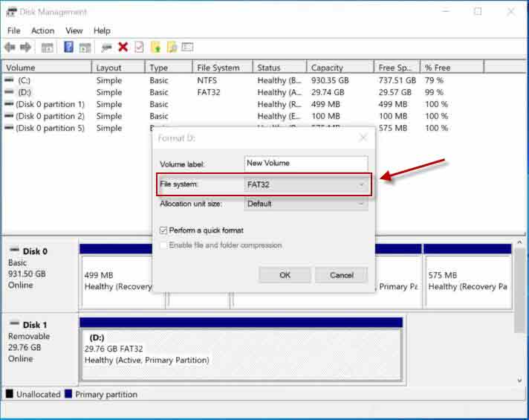This screenshot has width=529, height=420.
Task: Sort by the File System column header
Action: (x=223, y=68)
